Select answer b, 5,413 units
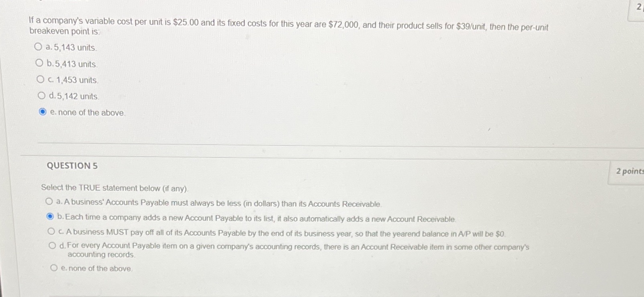Image resolution: width=644 pixels, height=297 pixels. (x=40, y=63)
